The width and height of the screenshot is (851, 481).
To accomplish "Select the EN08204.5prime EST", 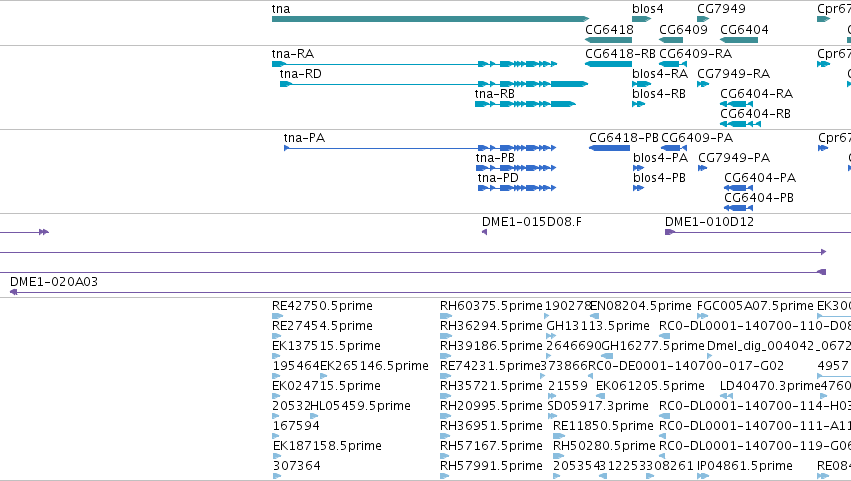I will click(594, 316).
